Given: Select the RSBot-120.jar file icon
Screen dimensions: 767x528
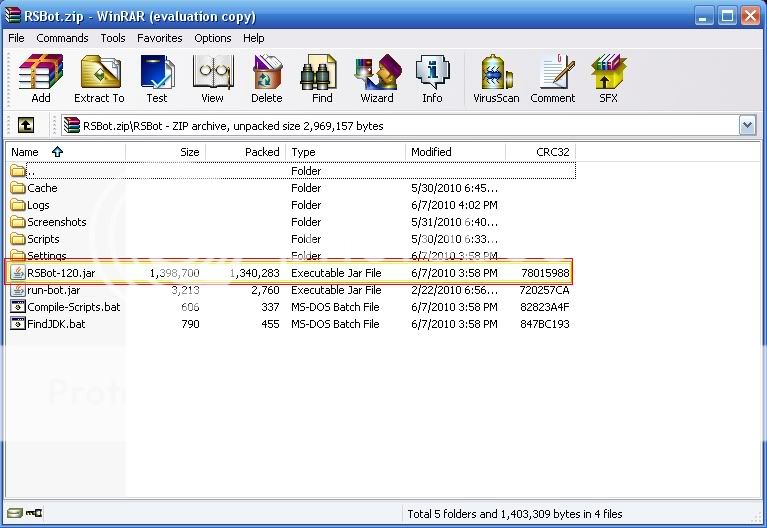Looking at the screenshot, I should coord(18,273).
